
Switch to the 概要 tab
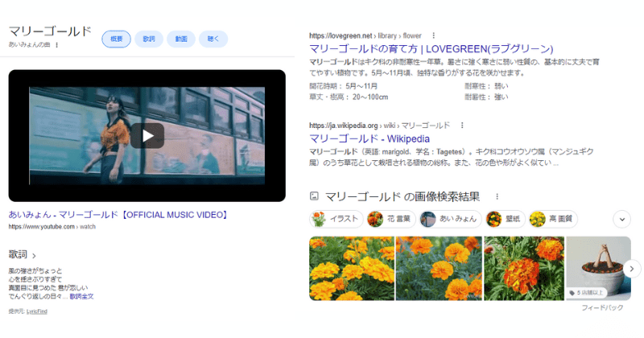(x=116, y=39)
